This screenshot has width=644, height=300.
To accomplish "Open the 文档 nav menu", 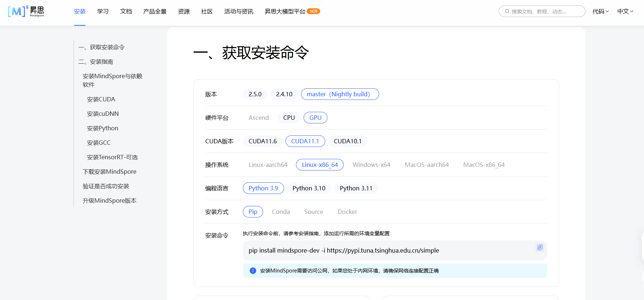I will pyautogui.click(x=126, y=11).
